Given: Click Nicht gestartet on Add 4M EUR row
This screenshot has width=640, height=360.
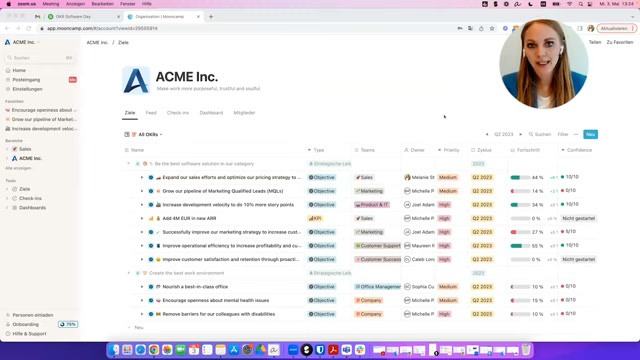Looking at the screenshot, I should 578,218.
